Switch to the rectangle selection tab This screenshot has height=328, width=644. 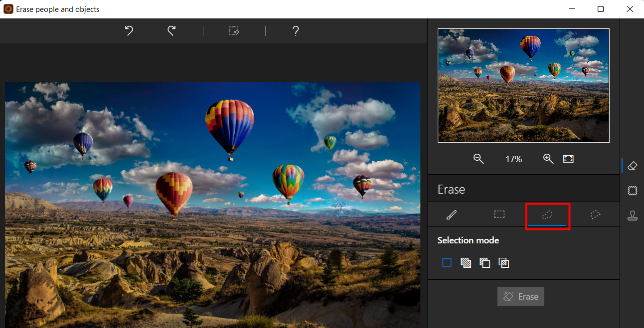[499, 215]
